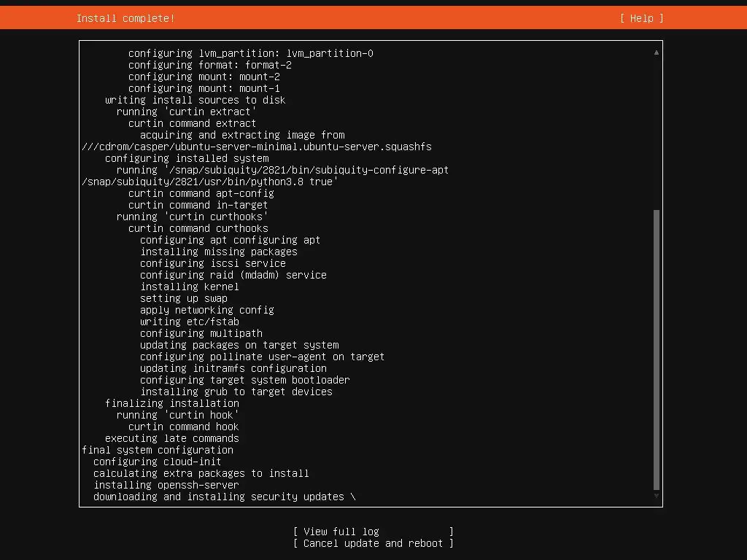Click 'writing install sources to disk' line

(x=196, y=100)
